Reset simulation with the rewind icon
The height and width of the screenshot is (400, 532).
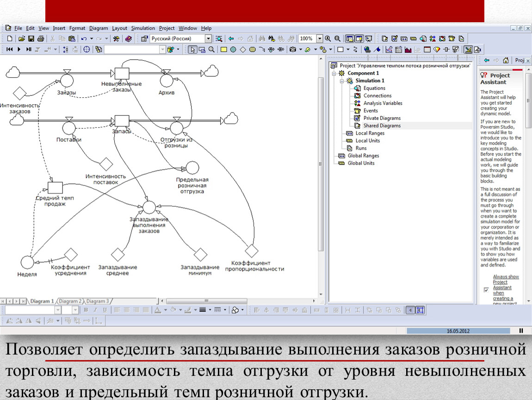(10, 50)
